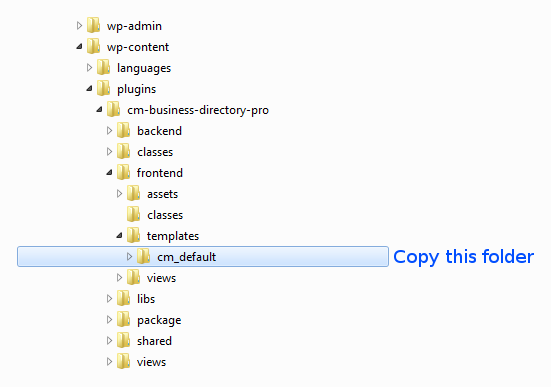This screenshot has height=387, width=551.
Task: Click the libs folder icon
Action: [124, 298]
